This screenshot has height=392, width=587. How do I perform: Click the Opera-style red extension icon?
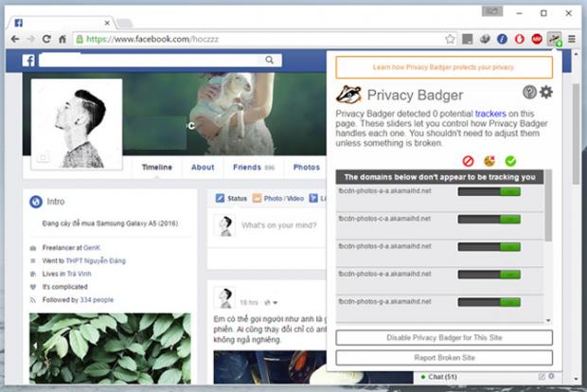pos(519,39)
